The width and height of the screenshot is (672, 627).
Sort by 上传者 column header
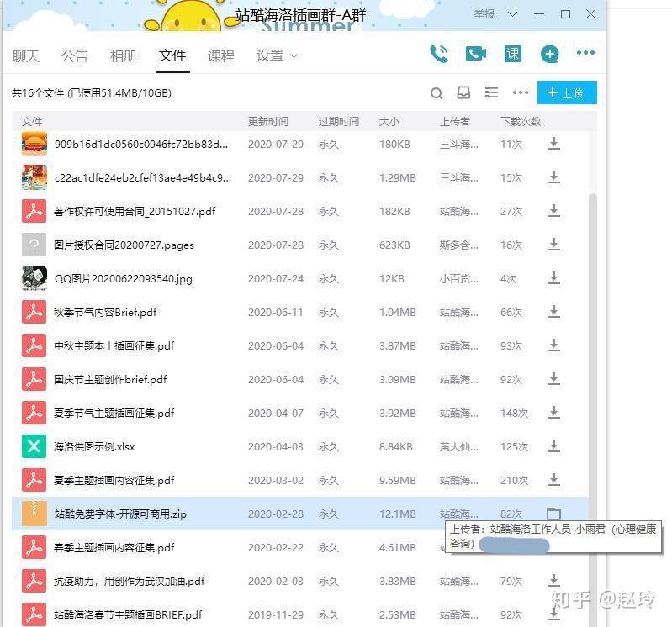click(455, 122)
